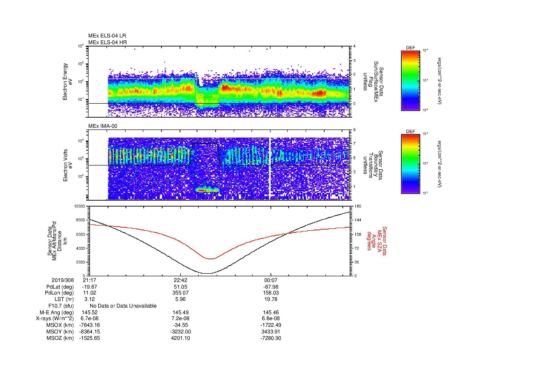The width and height of the screenshot is (555, 392).
Task: Click "No Data or Data Unavailable" text
Action: point(123,306)
